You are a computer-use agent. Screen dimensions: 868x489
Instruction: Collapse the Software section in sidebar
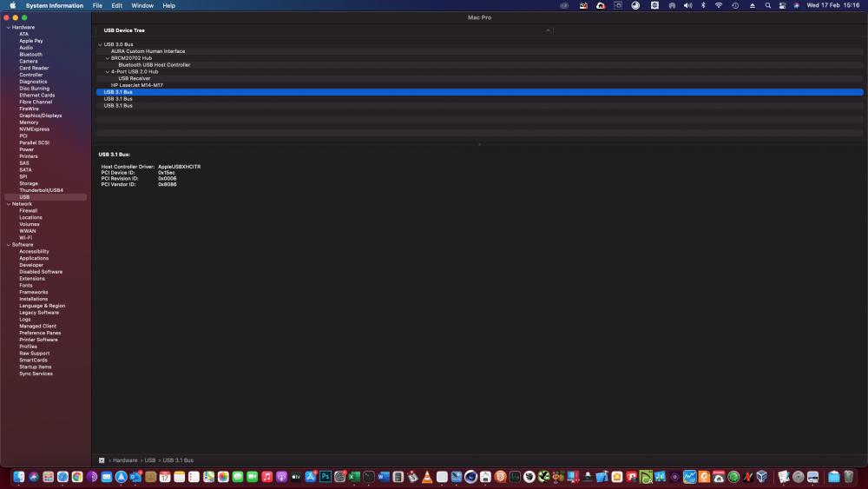pyautogui.click(x=9, y=245)
